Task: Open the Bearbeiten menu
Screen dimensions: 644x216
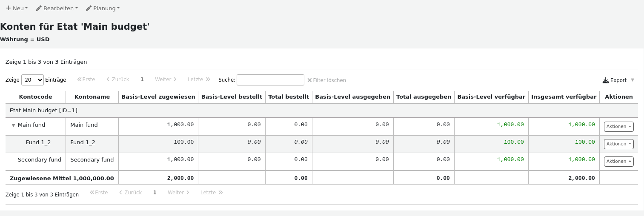Action: (x=57, y=8)
